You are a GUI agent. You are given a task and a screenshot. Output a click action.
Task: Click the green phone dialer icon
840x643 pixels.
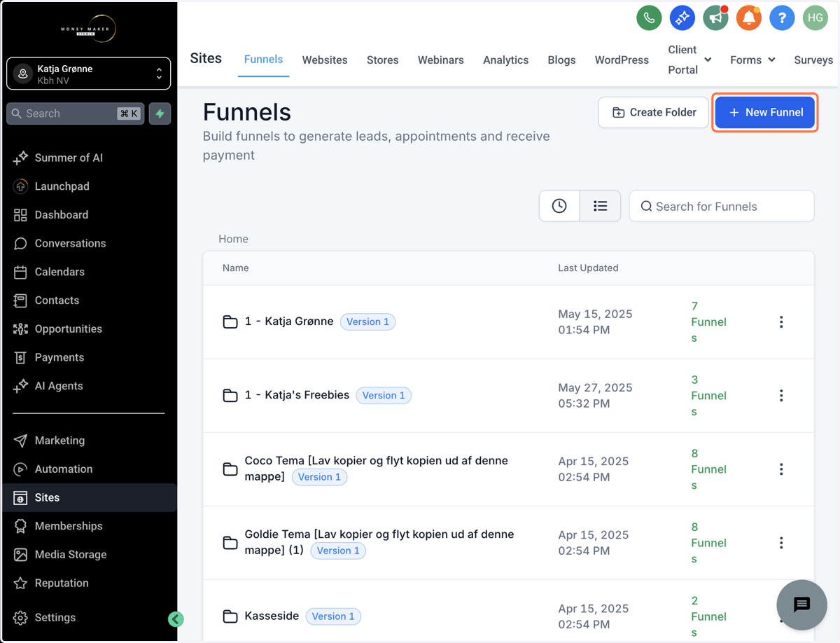649,18
